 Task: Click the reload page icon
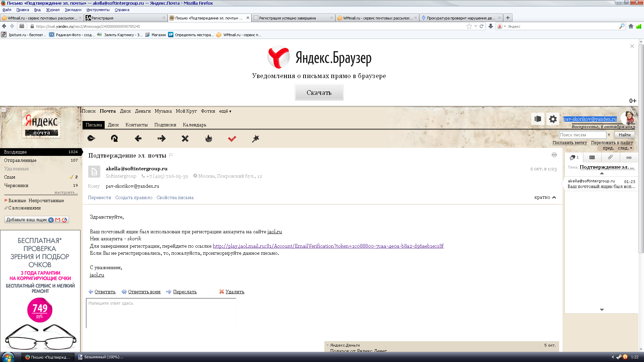click(482, 26)
